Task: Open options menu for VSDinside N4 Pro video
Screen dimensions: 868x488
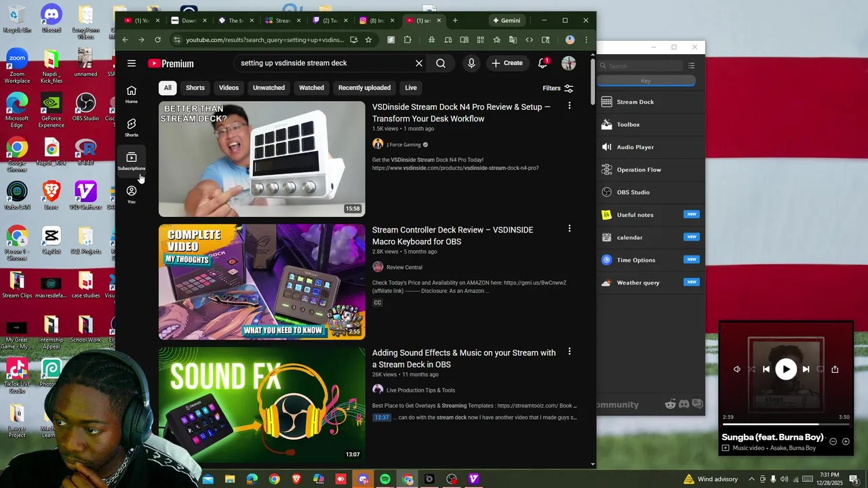Action: click(x=570, y=106)
